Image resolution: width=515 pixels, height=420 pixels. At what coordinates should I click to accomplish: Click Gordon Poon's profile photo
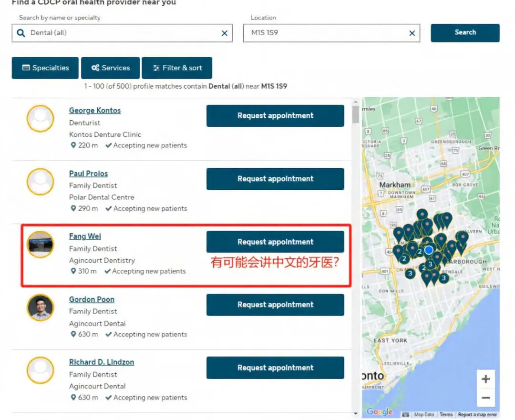pos(40,308)
